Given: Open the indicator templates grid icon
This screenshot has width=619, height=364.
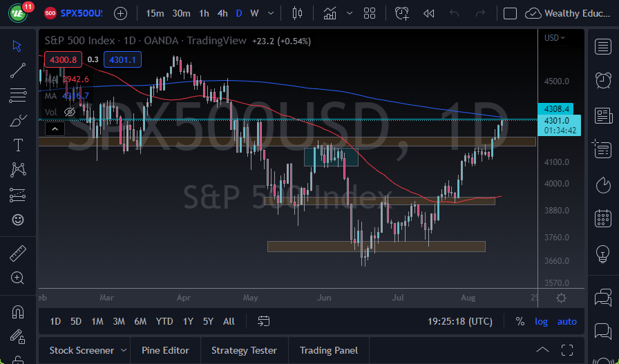Looking at the screenshot, I should (370, 13).
